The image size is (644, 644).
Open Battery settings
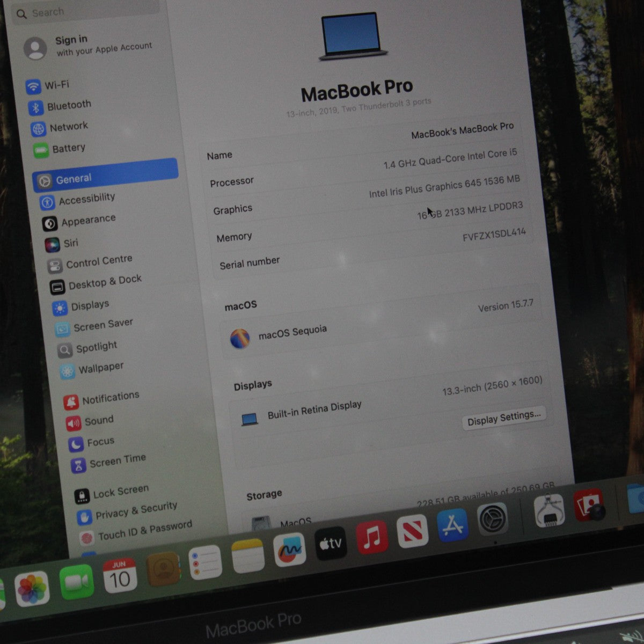point(60,149)
